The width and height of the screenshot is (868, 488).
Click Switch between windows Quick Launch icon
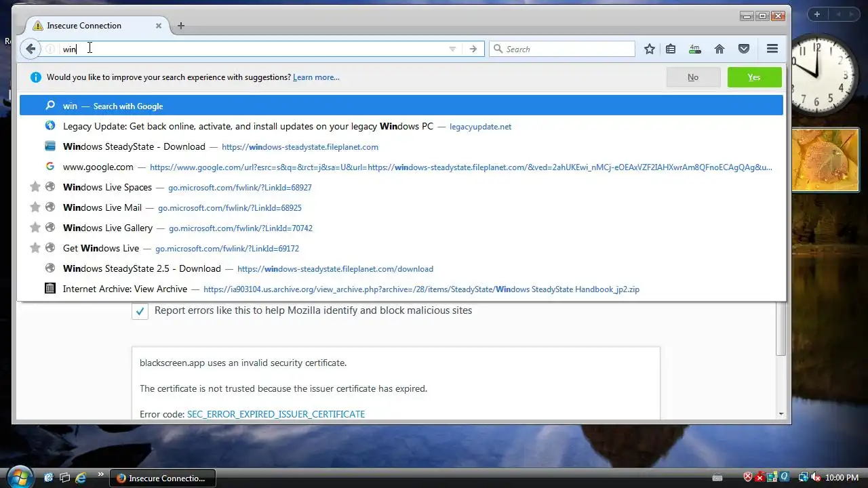(x=65, y=478)
